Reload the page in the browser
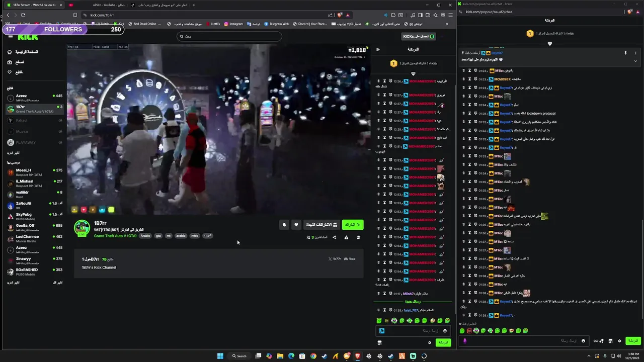Image resolution: width=644 pixels, height=362 pixels. [23, 15]
